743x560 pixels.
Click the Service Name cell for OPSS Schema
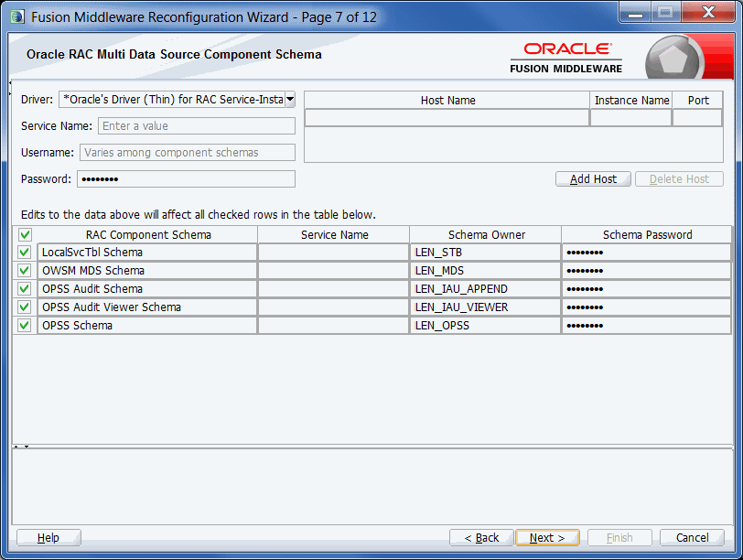334,326
